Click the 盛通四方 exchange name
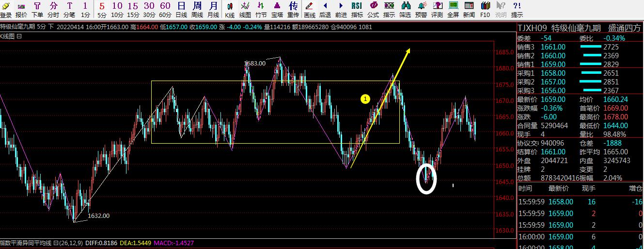Viewport: 644px width, 249px height. click(x=625, y=28)
